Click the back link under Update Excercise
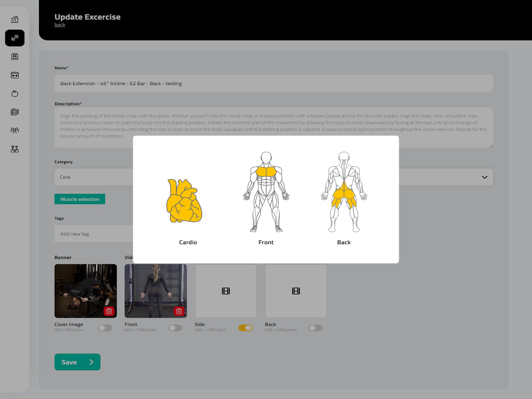This screenshot has height=399, width=532. 60,24
